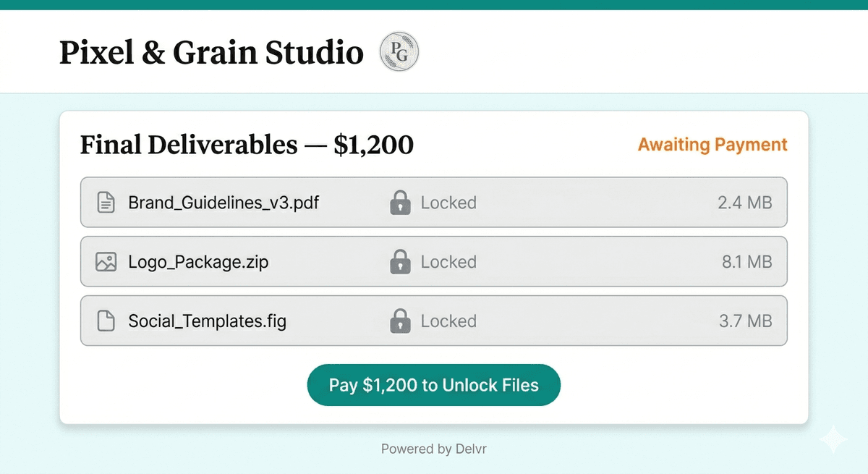Click the lock icon on Social_Templates.fig
This screenshot has width=868, height=474.
point(400,321)
